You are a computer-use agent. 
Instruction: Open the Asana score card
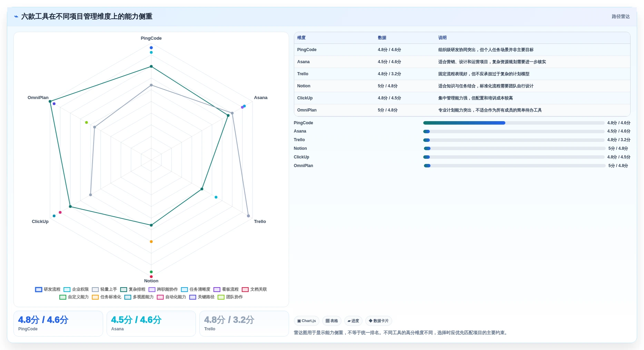151,323
